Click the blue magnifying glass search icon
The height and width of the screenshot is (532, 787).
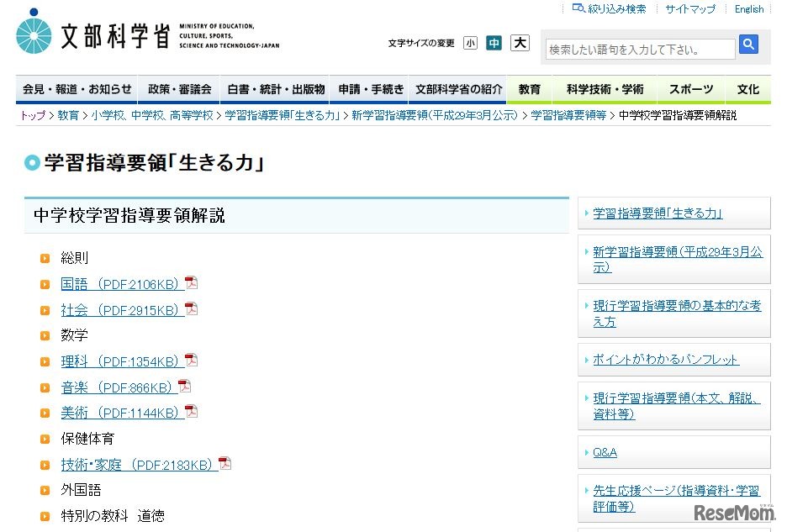pos(747,45)
